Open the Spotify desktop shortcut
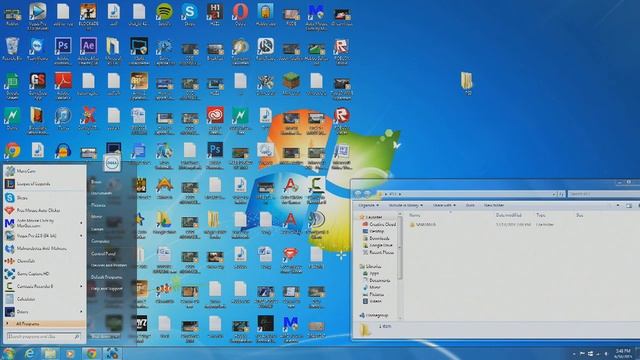The image size is (640, 360). 164,14
